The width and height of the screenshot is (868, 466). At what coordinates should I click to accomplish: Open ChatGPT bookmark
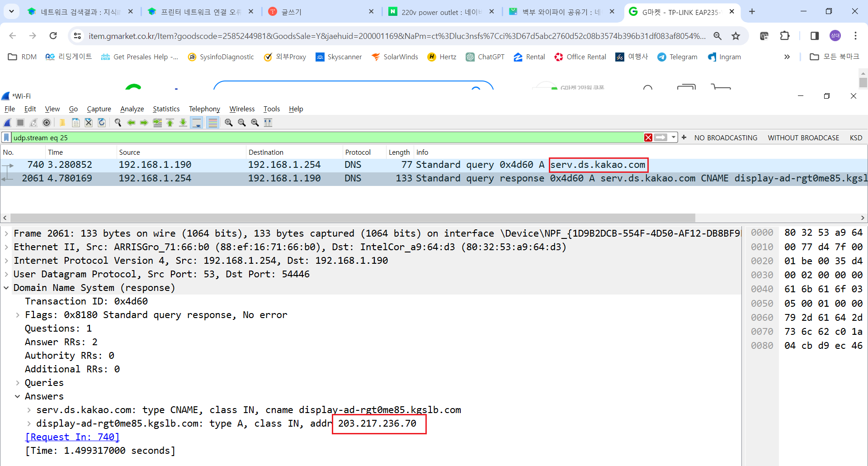(x=485, y=57)
